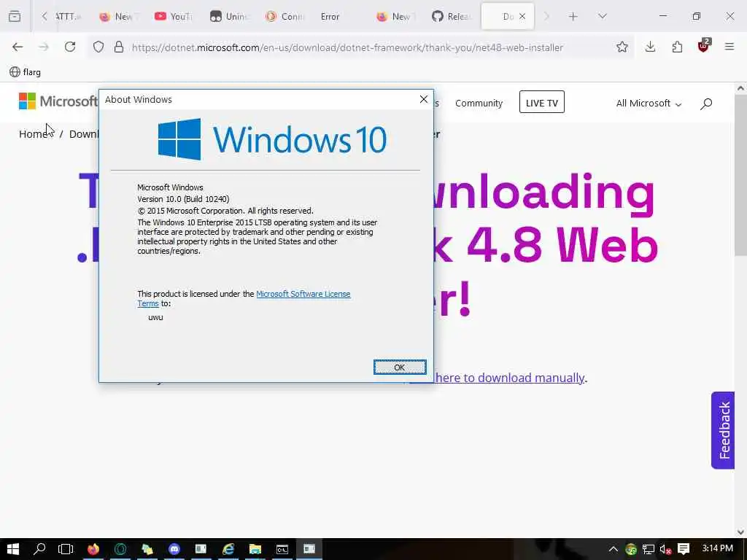This screenshot has width=747, height=560.
Task: Open tracking protection shield icon
Action: pyautogui.click(x=98, y=47)
